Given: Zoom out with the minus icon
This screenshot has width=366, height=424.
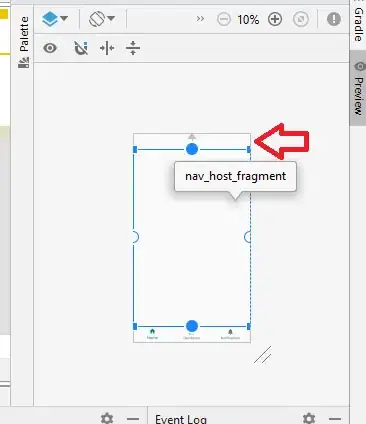Looking at the screenshot, I should click(224, 19).
